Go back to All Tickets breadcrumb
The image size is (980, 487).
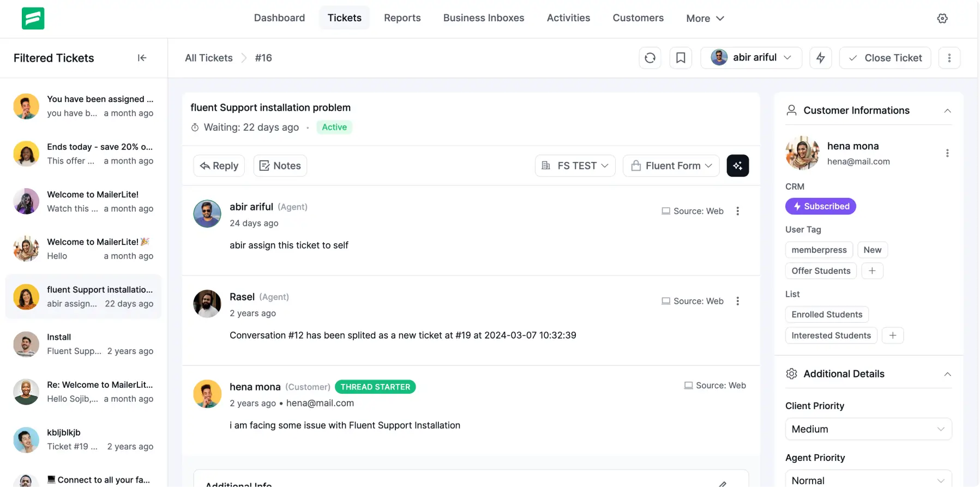[x=209, y=58]
